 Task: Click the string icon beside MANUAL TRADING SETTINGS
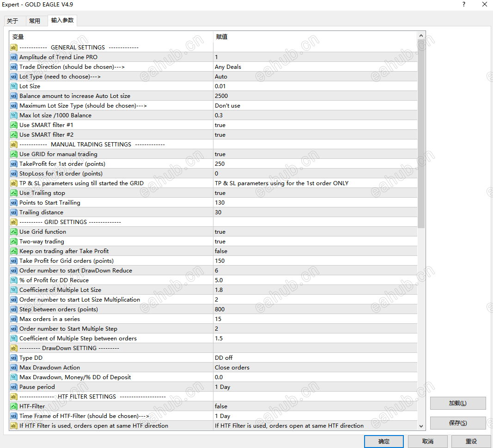13,144
